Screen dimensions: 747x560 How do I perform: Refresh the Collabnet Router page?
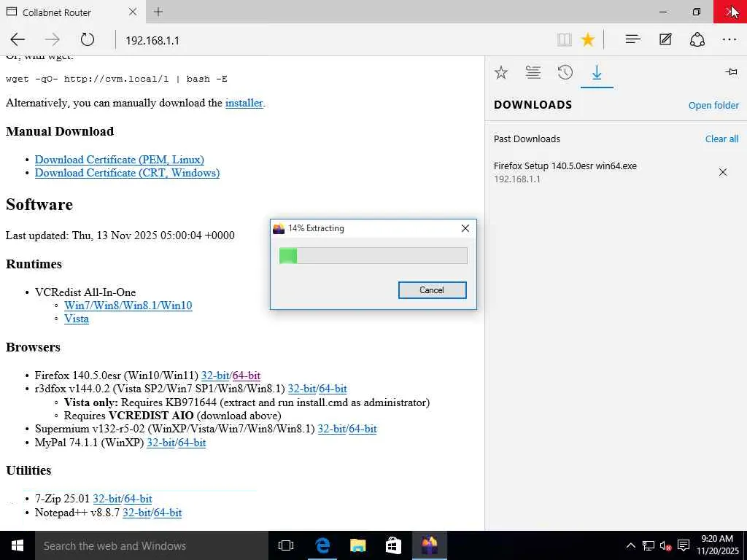pyautogui.click(x=88, y=39)
